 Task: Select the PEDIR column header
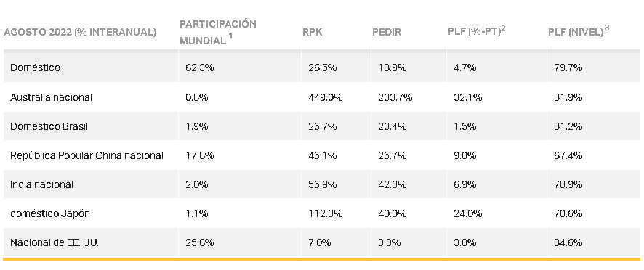(387, 33)
